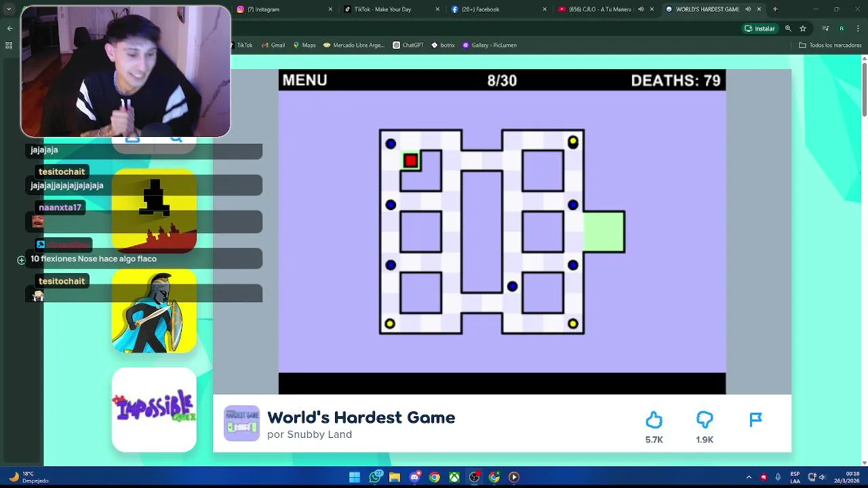Click the World's Hardest Game title thumbnail
Screen dimensions: 868x488
[x=241, y=424]
